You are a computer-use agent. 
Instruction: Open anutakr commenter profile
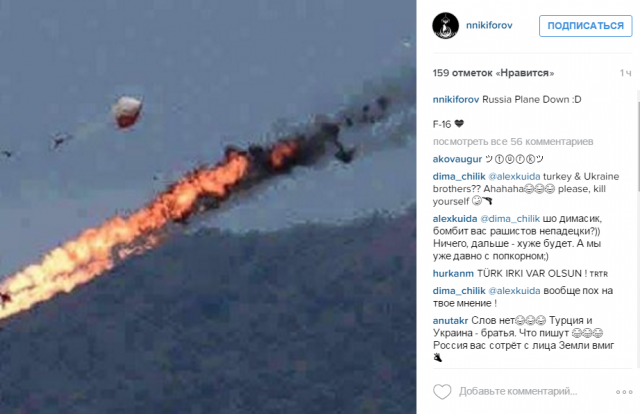pyautogui.click(x=450, y=321)
